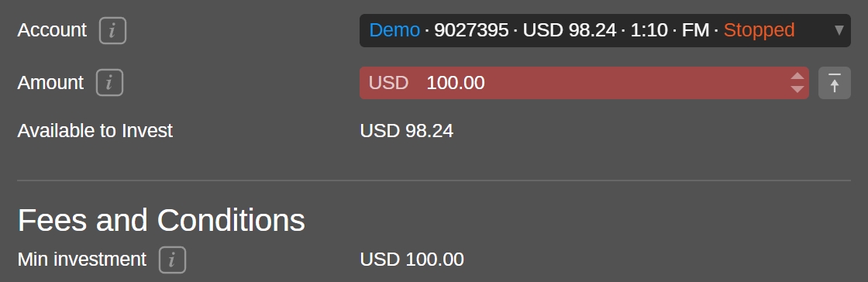The width and height of the screenshot is (868, 282).
Task: Increase amount with the up stepper arrow
Action: coord(797,76)
